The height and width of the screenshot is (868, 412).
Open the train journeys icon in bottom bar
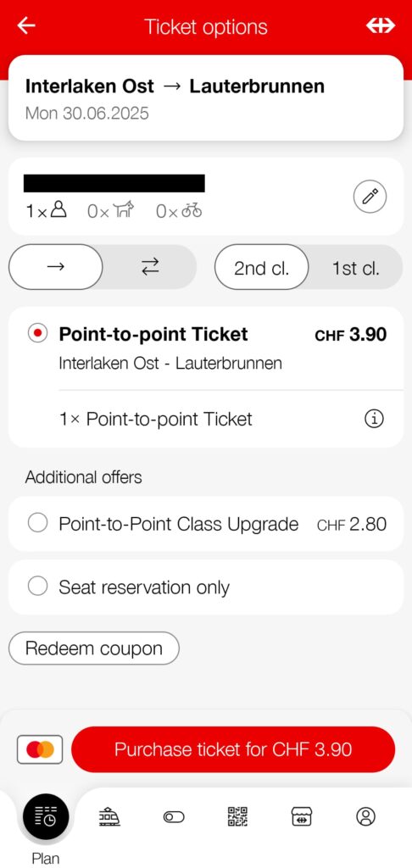tap(109, 816)
